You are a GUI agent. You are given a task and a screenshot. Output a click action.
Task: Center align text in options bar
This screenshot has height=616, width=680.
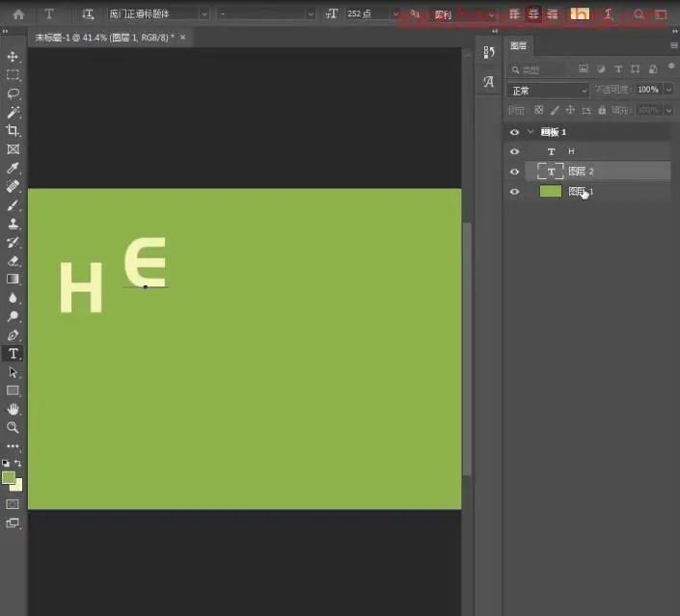(533, 14)
